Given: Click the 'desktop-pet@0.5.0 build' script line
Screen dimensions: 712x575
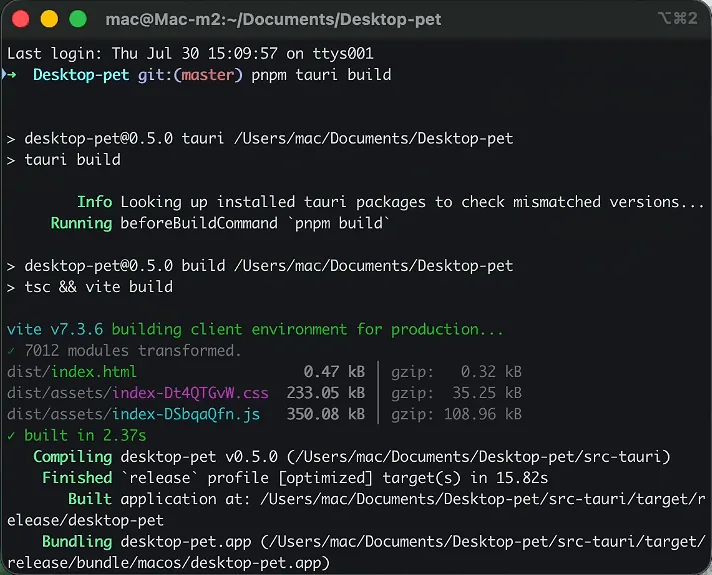Looking at the screenshot, I should [x=260, y=265].
